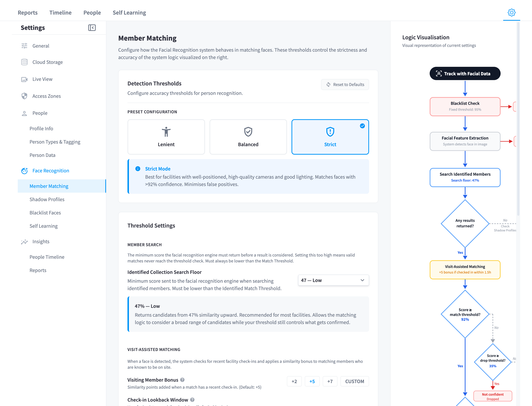Click the Logic Visualisation scrollbar

[518, 119]
